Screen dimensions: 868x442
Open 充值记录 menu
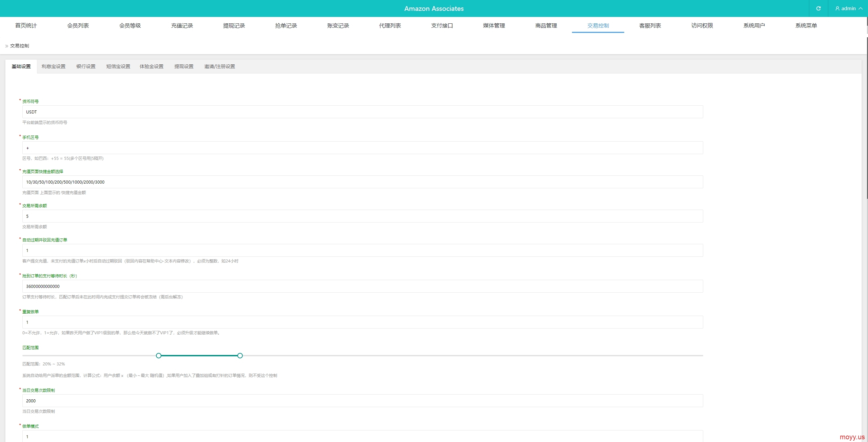182,25
